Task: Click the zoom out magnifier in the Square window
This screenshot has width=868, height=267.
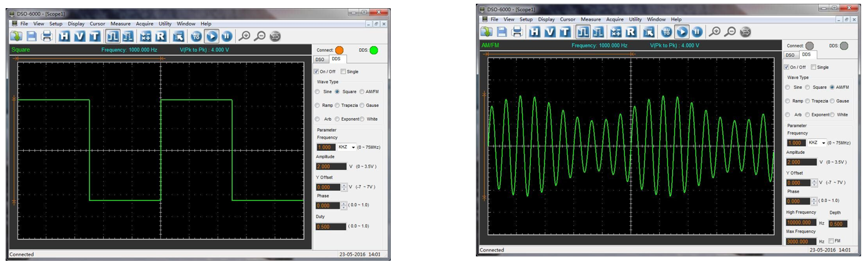Action: pos(260,36)
